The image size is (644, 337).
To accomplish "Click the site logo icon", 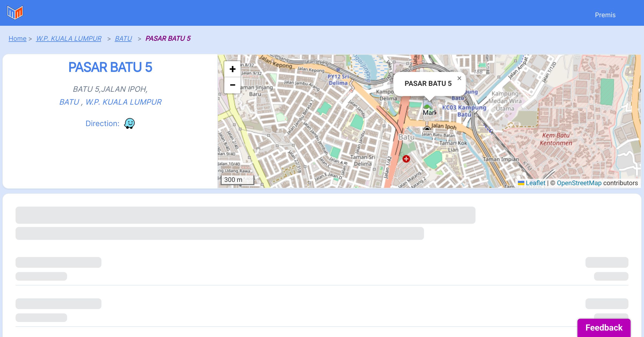I will [15, 13].
